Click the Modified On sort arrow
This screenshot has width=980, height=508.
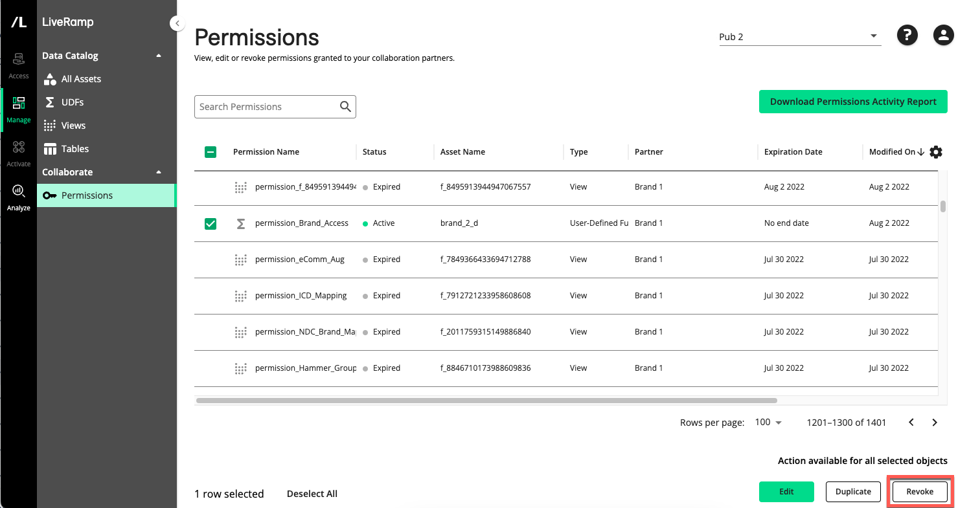[921, 152]
